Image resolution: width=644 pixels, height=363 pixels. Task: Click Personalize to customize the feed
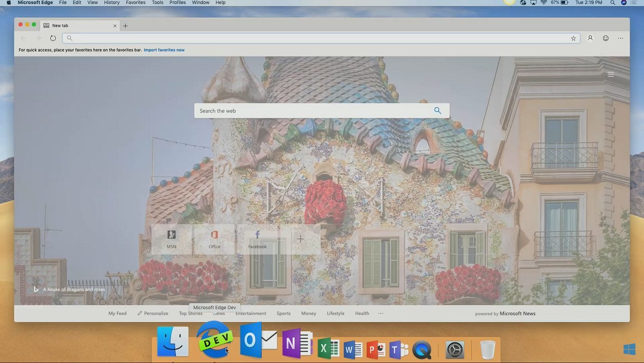pos(153,313)
